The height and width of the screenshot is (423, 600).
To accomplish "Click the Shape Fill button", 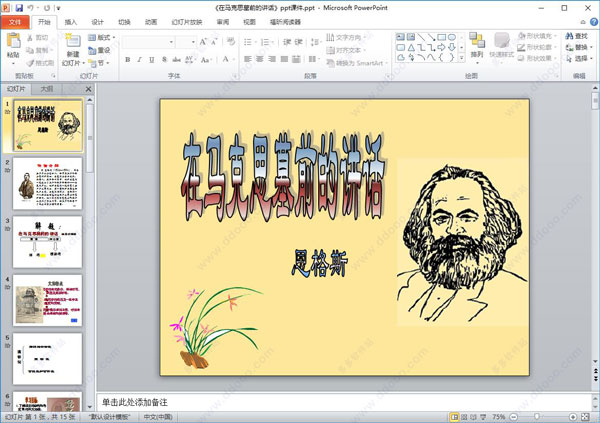I will 537,36.
